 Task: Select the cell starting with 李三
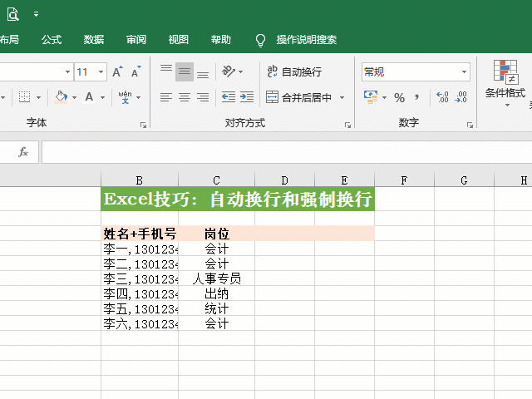[140, 278]
